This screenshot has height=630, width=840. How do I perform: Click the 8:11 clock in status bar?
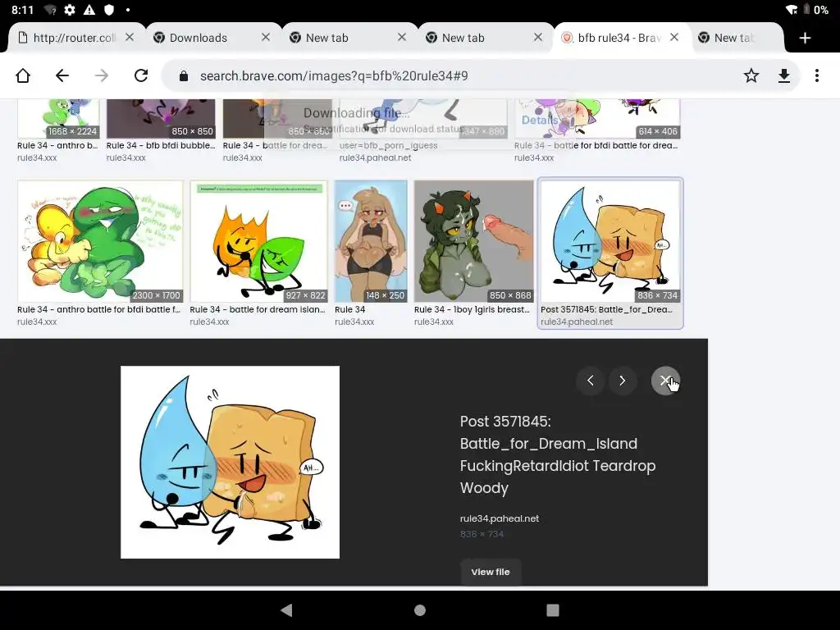pos(22,10)
